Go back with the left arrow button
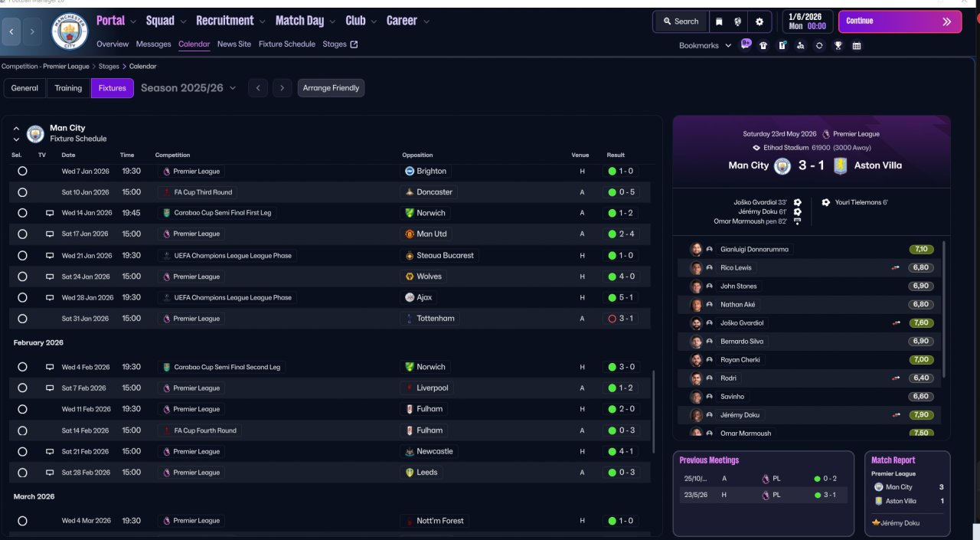 (x=11, y=31)
